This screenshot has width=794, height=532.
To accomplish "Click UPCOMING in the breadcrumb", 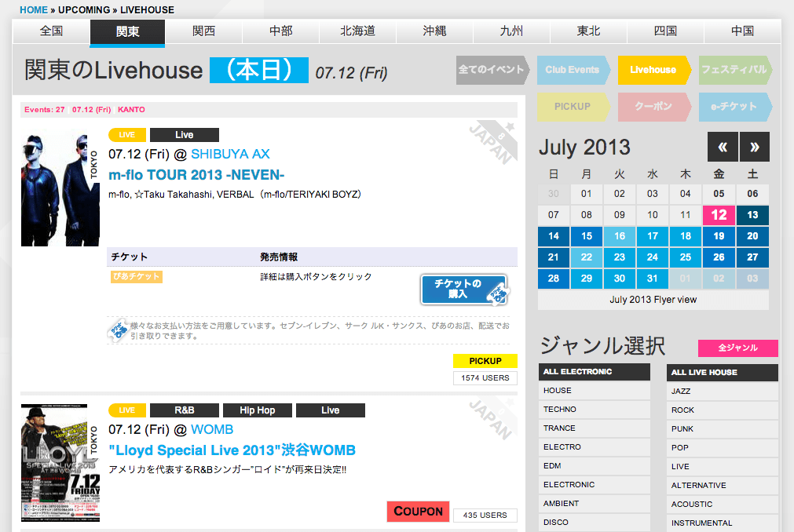I will tap(84, 9).
